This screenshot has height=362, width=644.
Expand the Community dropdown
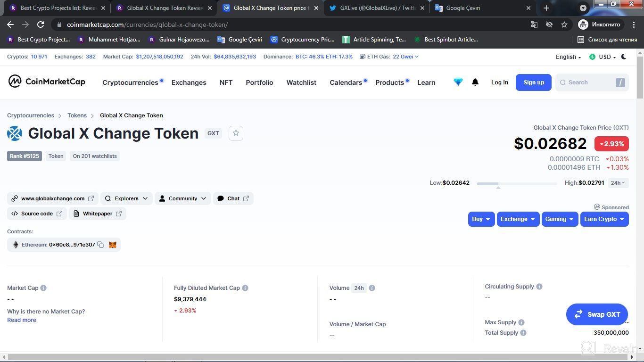(183, 198)
